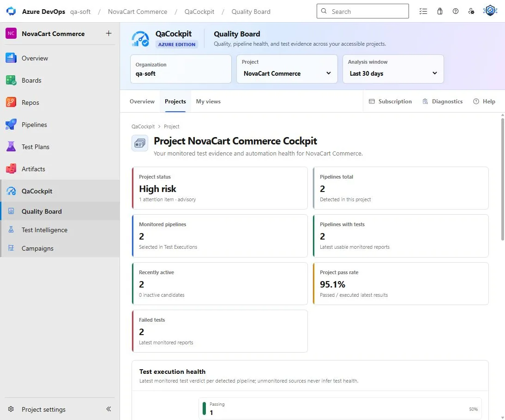Viewport: 505px width, 420px height.
Task: Click the page vertical scrollbar
Action: [502, 179]
